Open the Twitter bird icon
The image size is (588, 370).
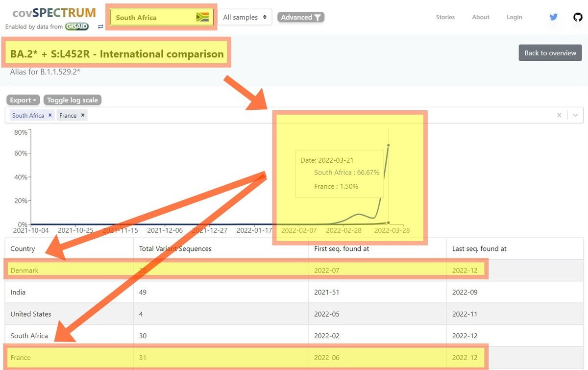tap(553, 17)
